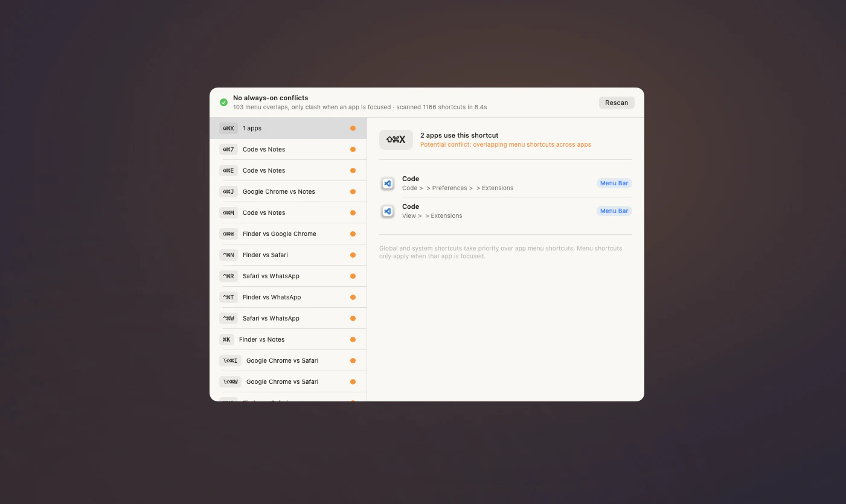Click orange dot on 'Finder vs WhatsApp' row
The height and width of the screenshot is (504, 846).
pyautogui.click(x=353, y=297)
